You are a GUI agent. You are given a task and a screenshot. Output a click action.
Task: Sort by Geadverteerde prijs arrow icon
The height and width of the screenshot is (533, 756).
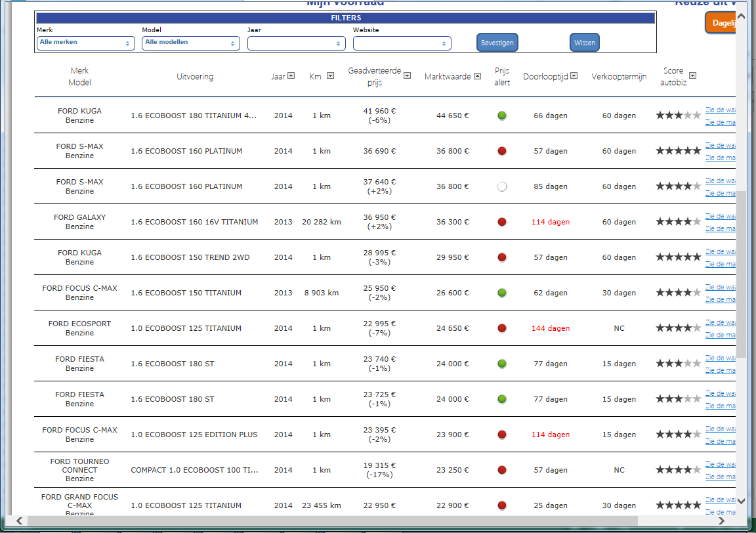pyautogui.click(x=407, y=76)
